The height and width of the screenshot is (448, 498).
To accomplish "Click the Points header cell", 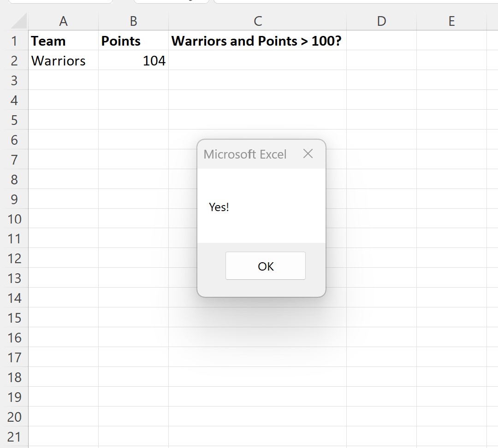I will coord(133,41).
